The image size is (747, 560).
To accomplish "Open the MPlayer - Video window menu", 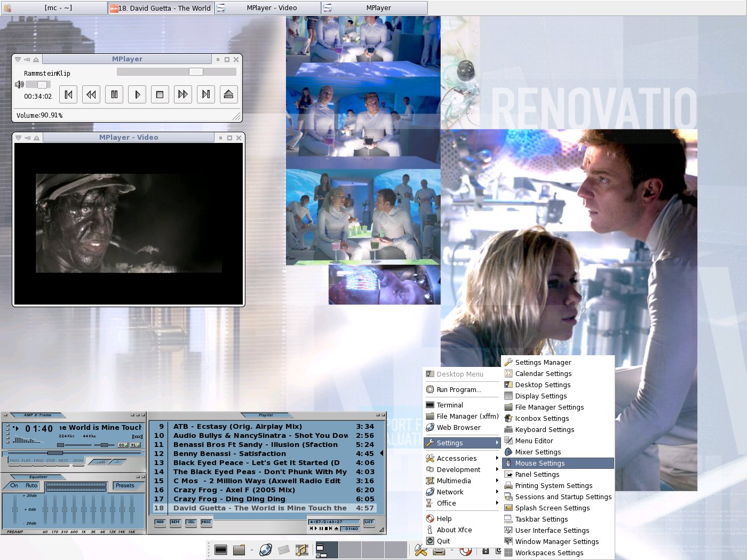I will 18,138.
